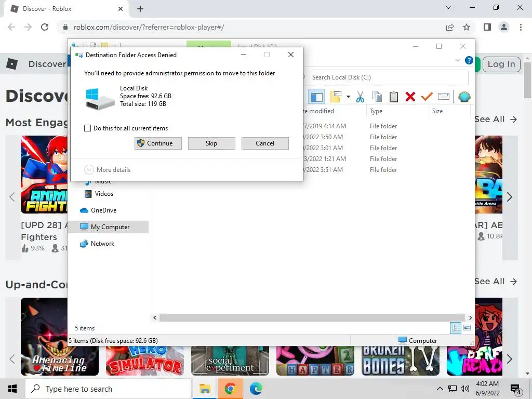Select My Computer in navigation pane
532x399 pixels.
(x=108, y=227)
